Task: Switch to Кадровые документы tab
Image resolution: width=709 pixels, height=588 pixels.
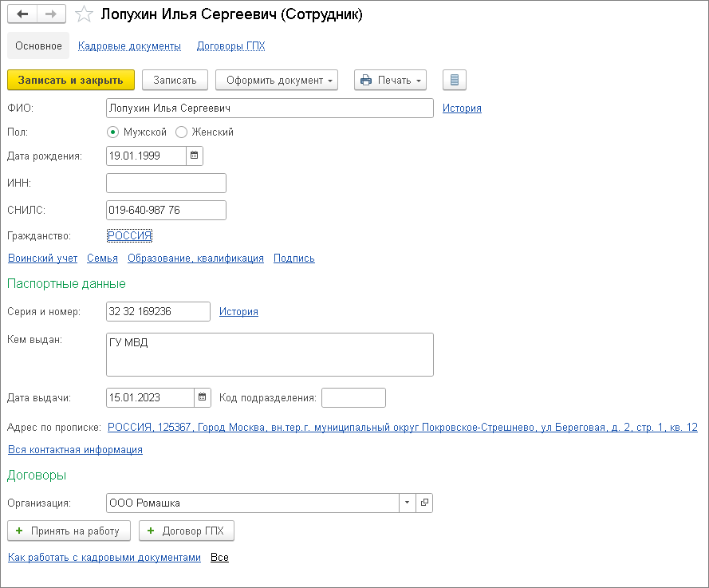Action: pos(129,46)
